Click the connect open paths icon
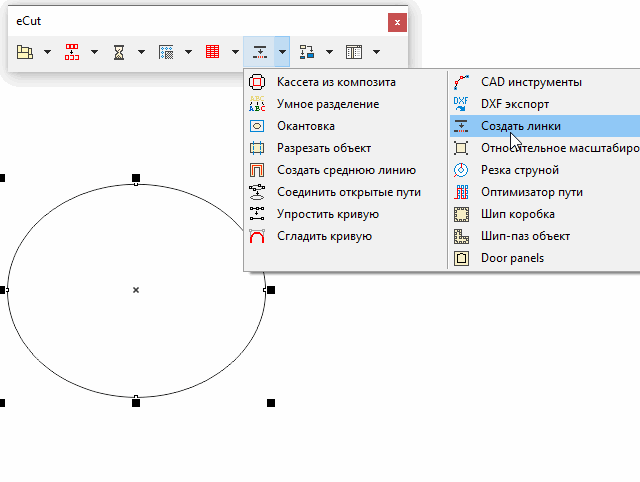Screen dimensions: 640x482 pyautogui.click(x=257, y=192)
